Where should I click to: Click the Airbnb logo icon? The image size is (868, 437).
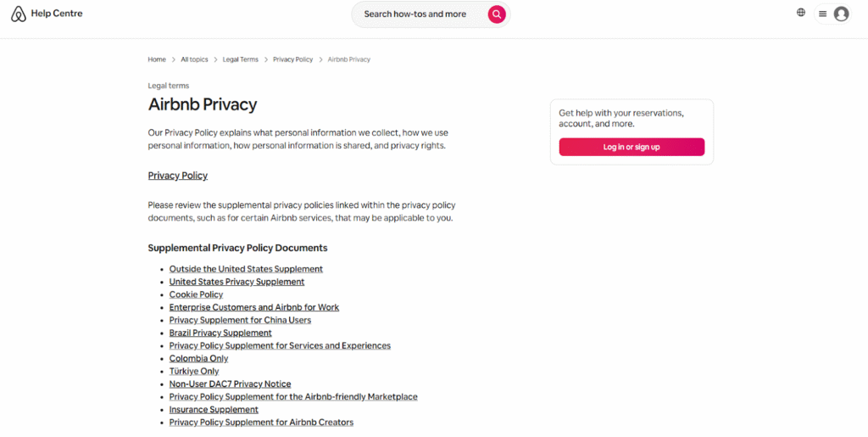click(19, 14)
